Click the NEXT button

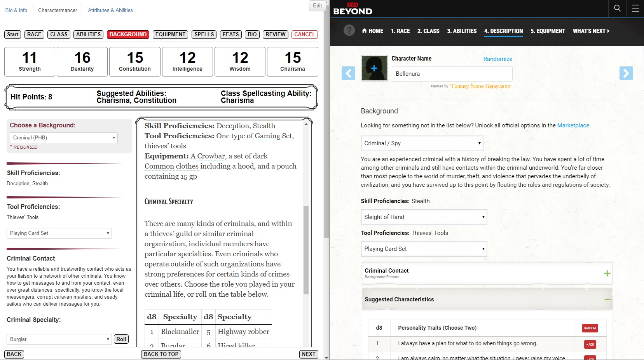309,354
